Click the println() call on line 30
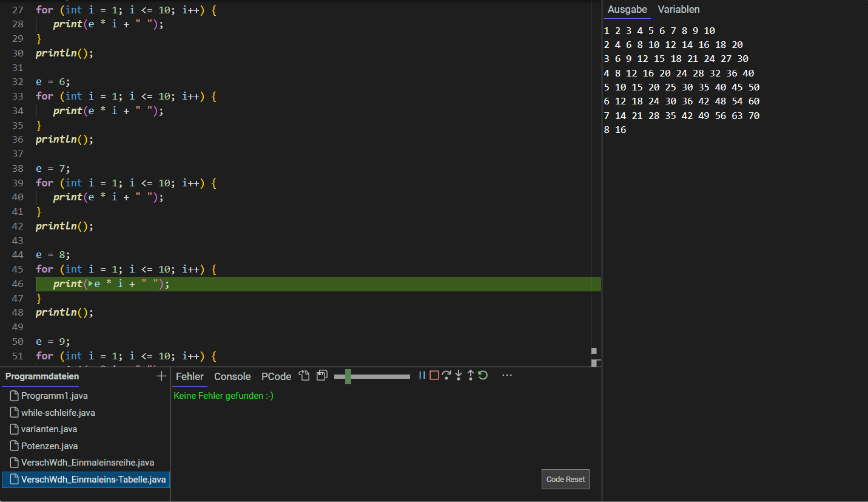Viewport: 868px width, 502px height. pyautogui.click(x=65, y=53)
